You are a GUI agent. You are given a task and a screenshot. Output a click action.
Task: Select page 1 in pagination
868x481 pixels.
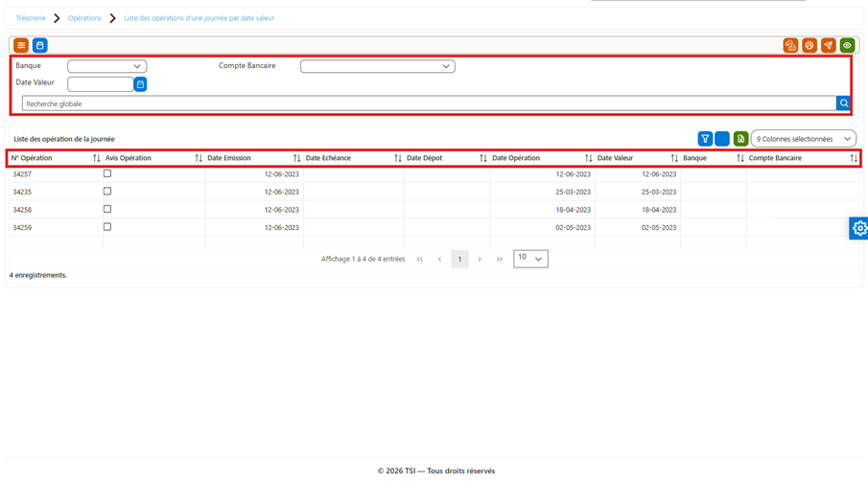click(459, 259)
